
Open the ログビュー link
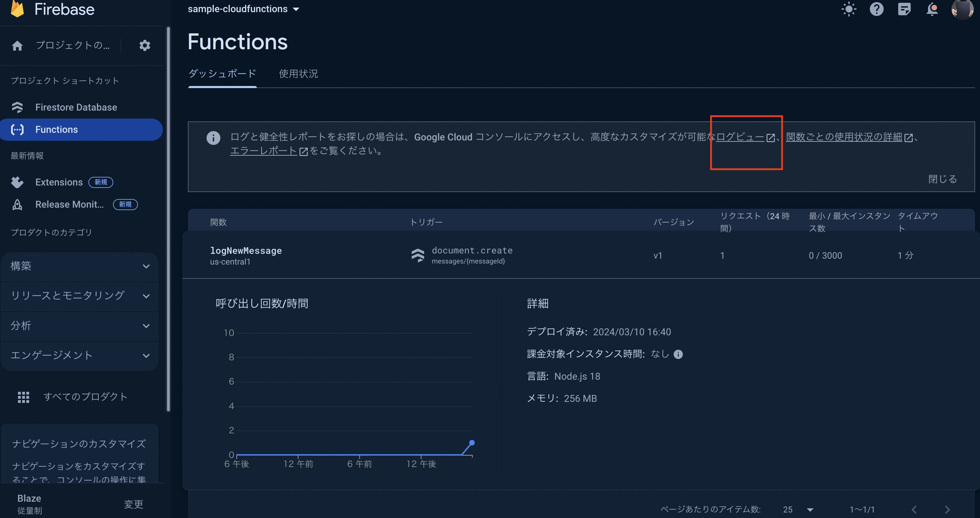point(741,137)
